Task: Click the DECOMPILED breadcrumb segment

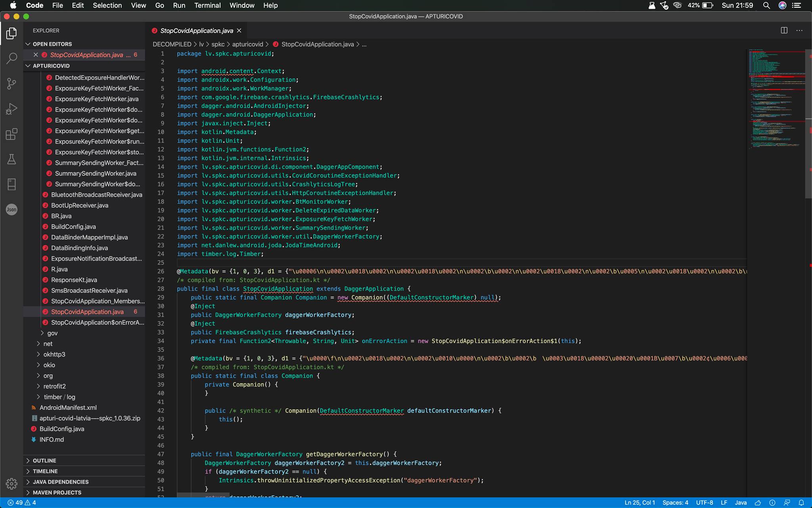Action: [172, 44]
